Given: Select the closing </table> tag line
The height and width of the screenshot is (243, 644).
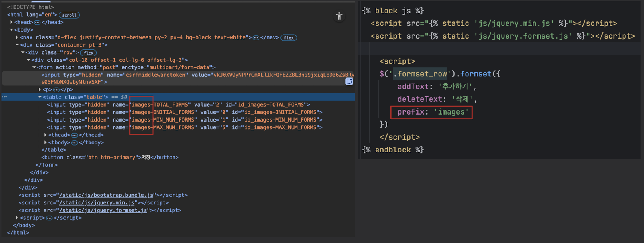Looking at the screenshot, I should 54,150.
